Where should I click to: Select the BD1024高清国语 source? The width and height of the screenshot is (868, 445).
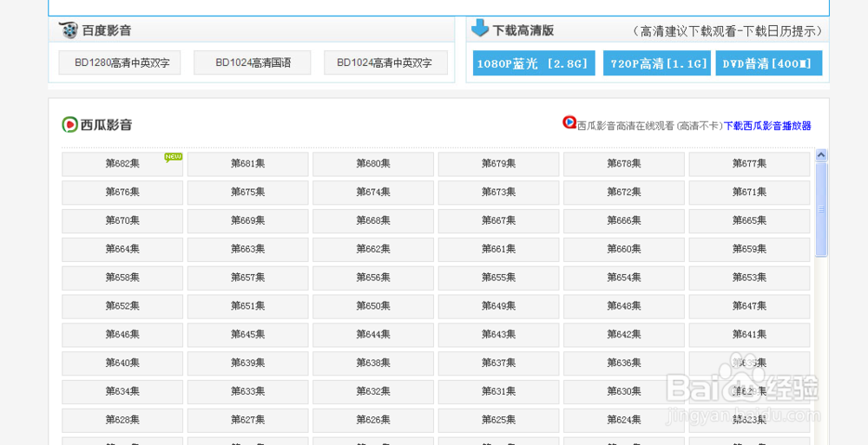click(x=253, y=62)
